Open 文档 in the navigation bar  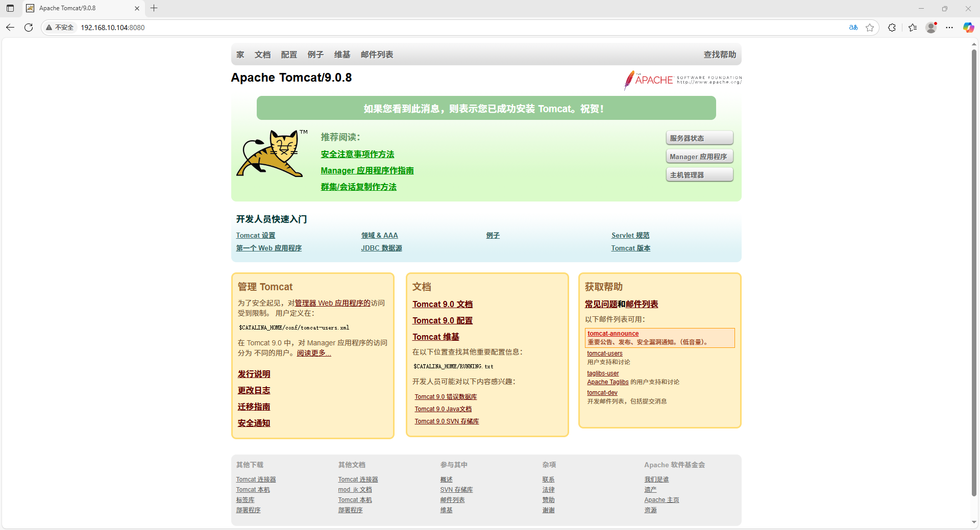point(262,55)
